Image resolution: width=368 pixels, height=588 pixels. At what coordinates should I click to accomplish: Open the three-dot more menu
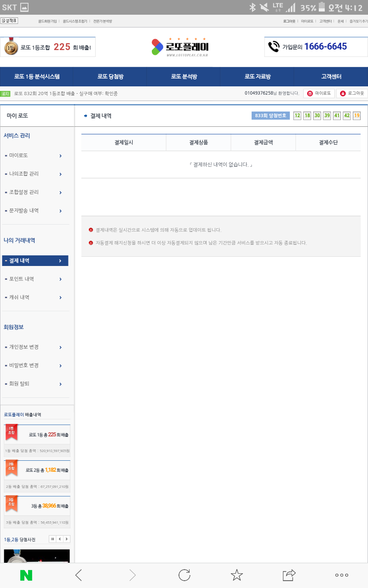coord(341,575)
